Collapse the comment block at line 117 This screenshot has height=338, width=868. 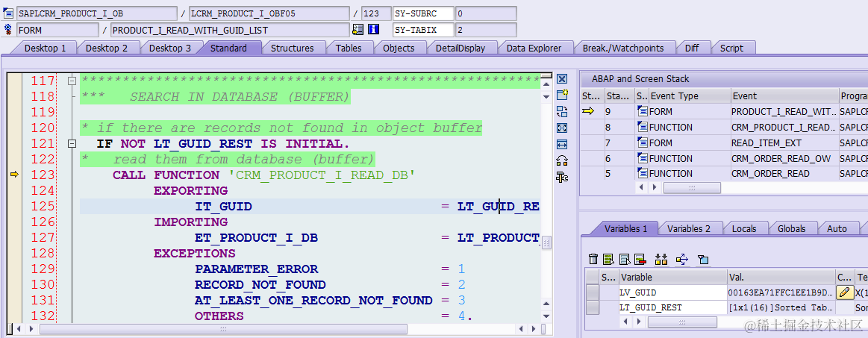coord(72,81)
